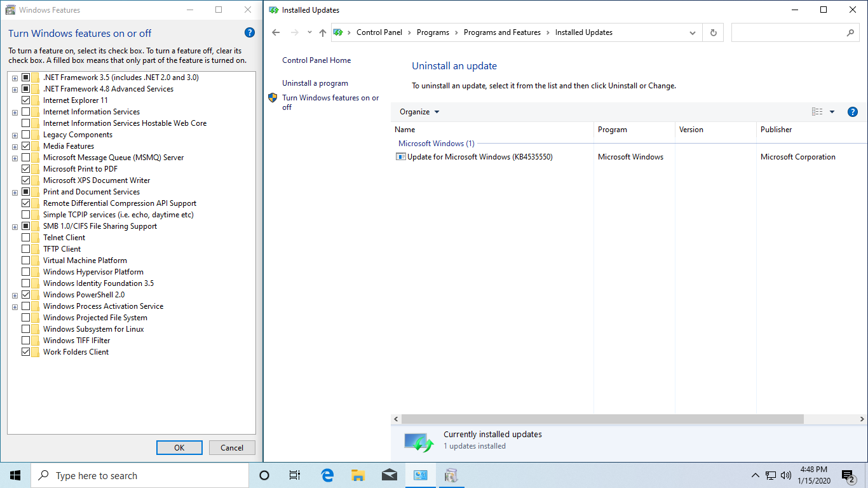Expand Media Features node
Image resolution: width=868 pixels, height=488 pixels.
click(x=15, y=146)
